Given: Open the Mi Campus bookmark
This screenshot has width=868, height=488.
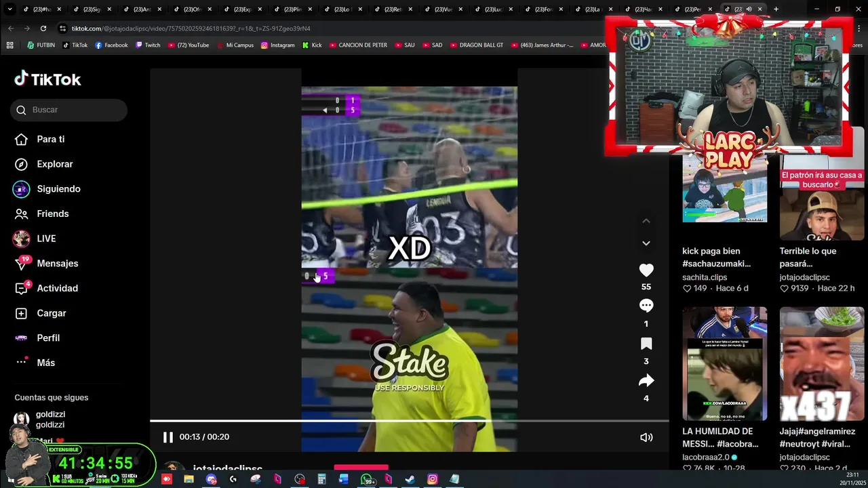Looking at the screenshot, I should [x=235, y=45].
